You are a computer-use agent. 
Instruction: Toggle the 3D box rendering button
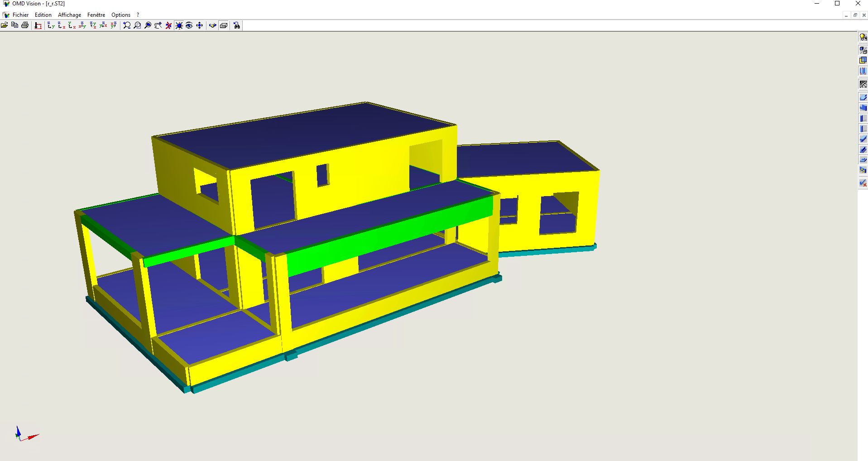224,25
